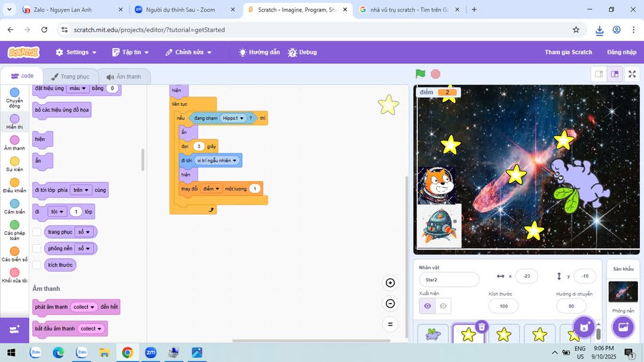644x362 pixels.
Task: Select the stage backdrop thumbnail
Action: pyautogui.click(x=623, y=292)
